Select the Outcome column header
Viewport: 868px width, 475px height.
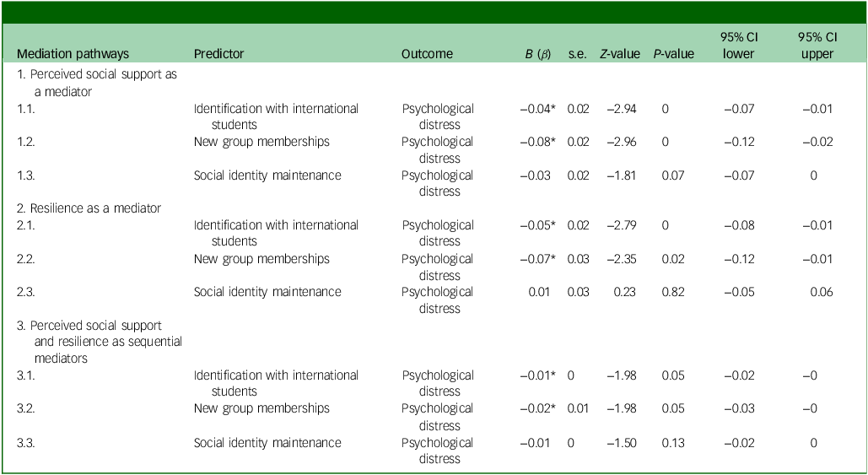point(427,54)
